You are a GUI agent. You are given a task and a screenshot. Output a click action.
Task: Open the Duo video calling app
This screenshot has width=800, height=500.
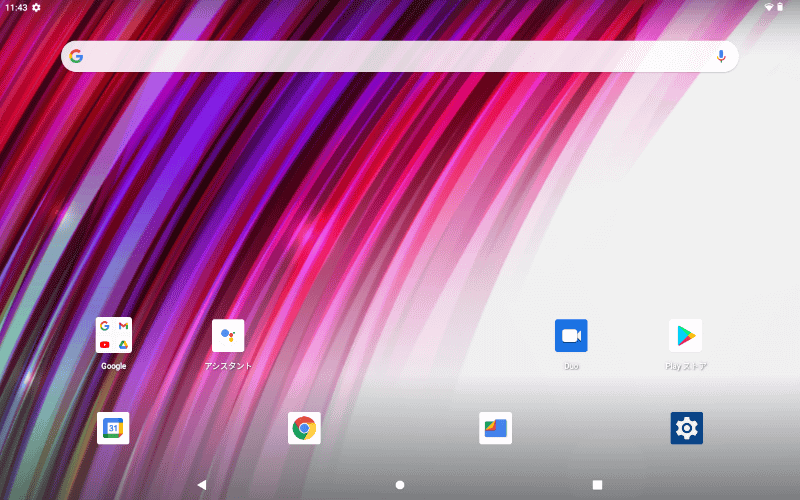coord(571,335)
